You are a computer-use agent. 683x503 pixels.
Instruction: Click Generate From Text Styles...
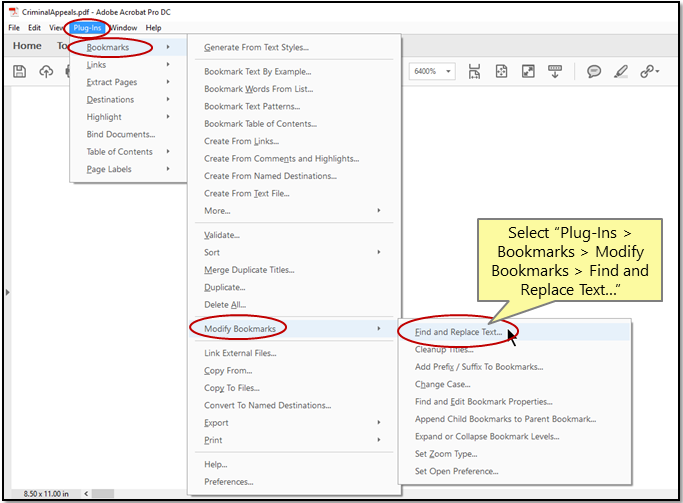coord(256,47)
